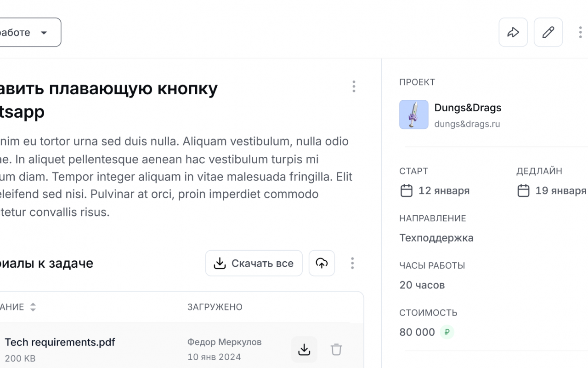Open the top-right header more options menu
Viewport: 588px width, 368px height.
[580, 32]
